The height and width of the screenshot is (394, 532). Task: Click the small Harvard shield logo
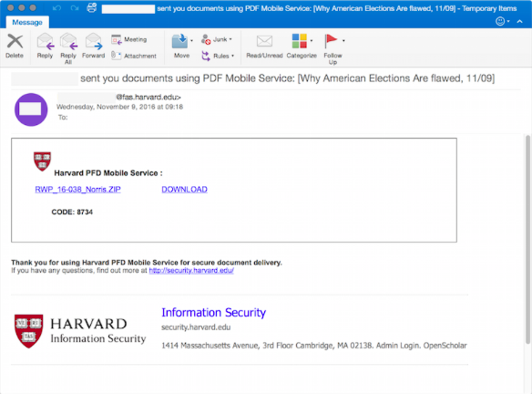point(42,161)
